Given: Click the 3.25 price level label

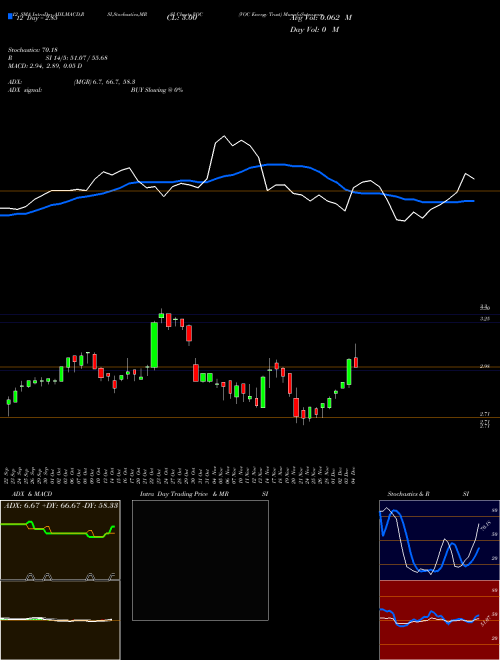Looking at the screenshot, I should [x=485, y=319].
